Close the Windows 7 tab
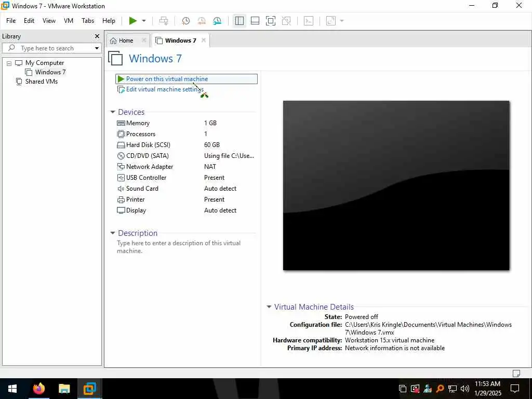 pyautogui.click(x=204, y=40)
